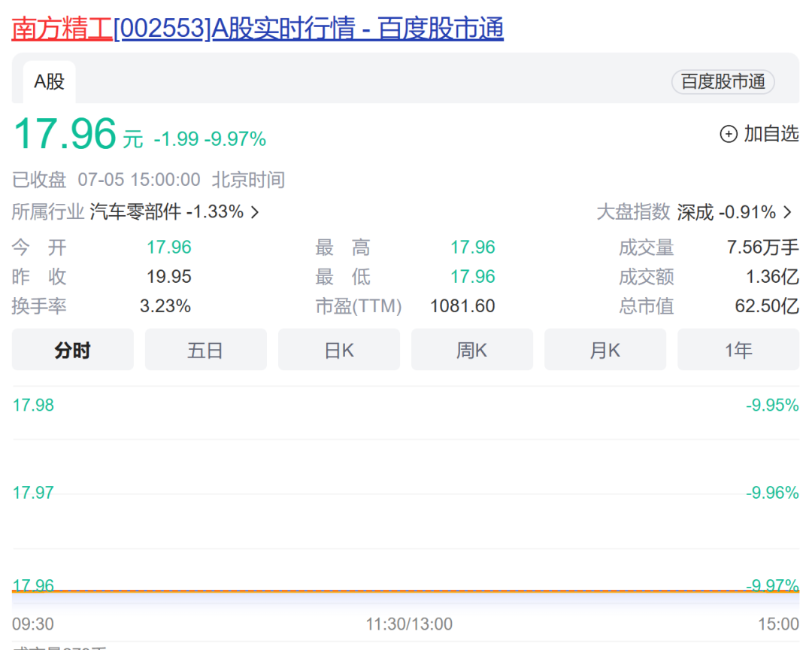This screenshot has height=650, width=812.
Task: Click the chart axis label -9.96%
Action: 772,493
